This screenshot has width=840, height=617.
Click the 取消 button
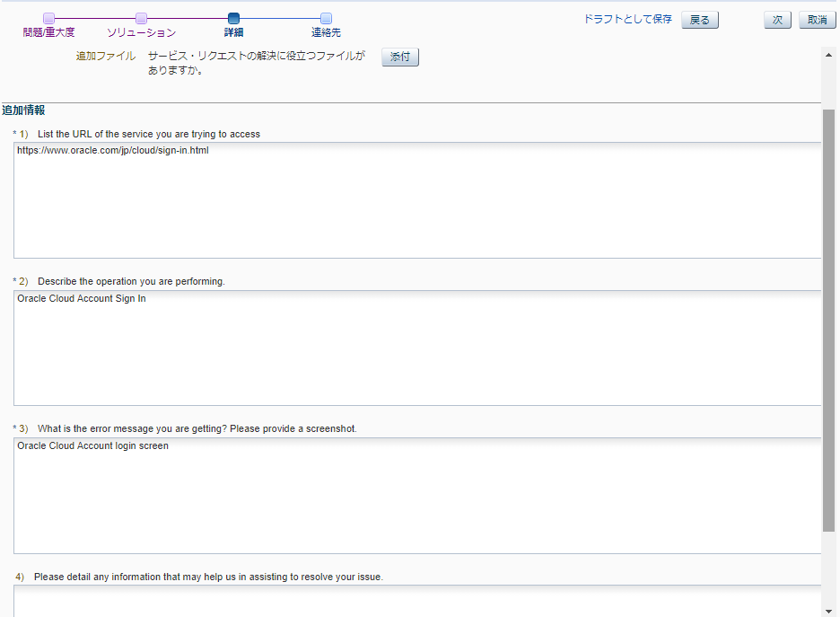click(817, 20)
